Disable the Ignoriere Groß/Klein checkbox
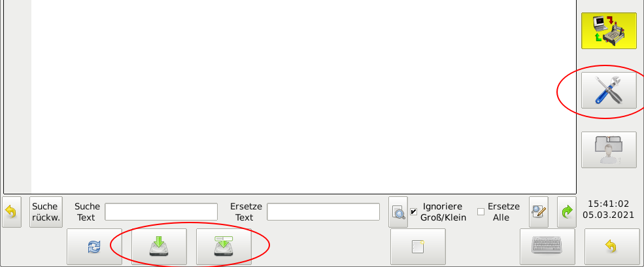Screen dimensions: 644x267 (x=414, y=212)
